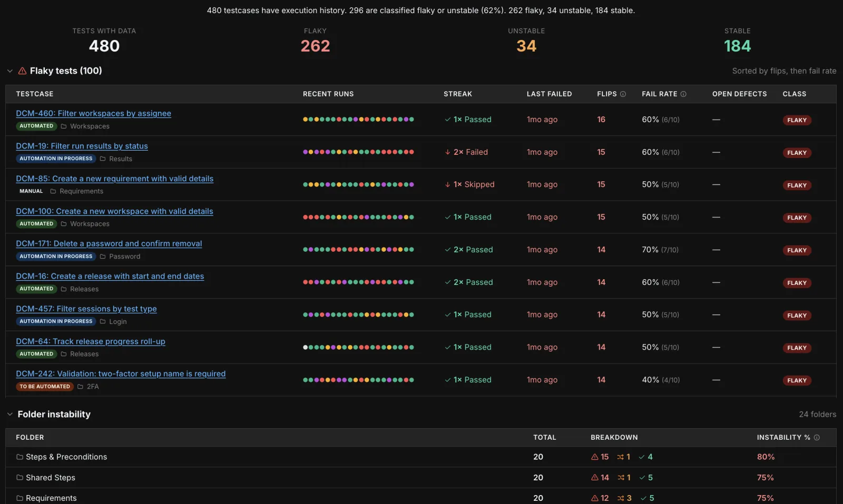This screenshot has height=504, width=843.
Task: Click the recent runs dots for DCM-16
Action: coord(358,282)
